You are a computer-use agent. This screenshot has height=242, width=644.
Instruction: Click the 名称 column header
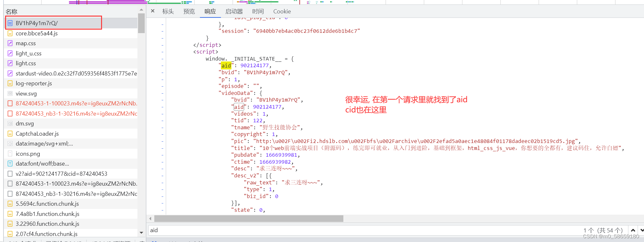pyautogui.click(x=11, y=12)
